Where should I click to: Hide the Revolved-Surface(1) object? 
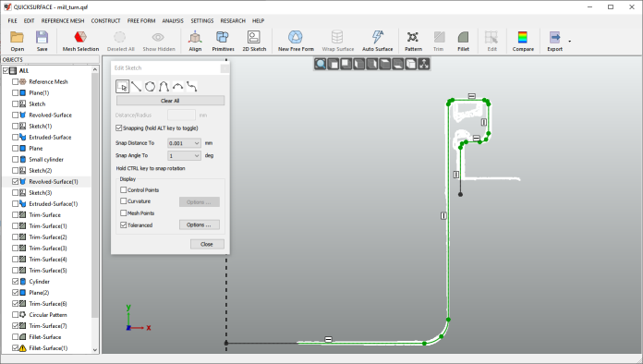[15, 181]
